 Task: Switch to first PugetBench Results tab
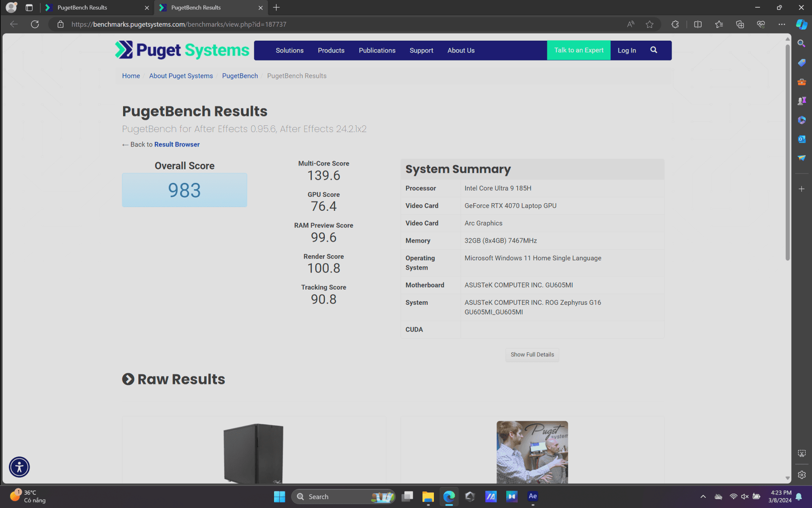pyautogui.click(x=97, y=8)
